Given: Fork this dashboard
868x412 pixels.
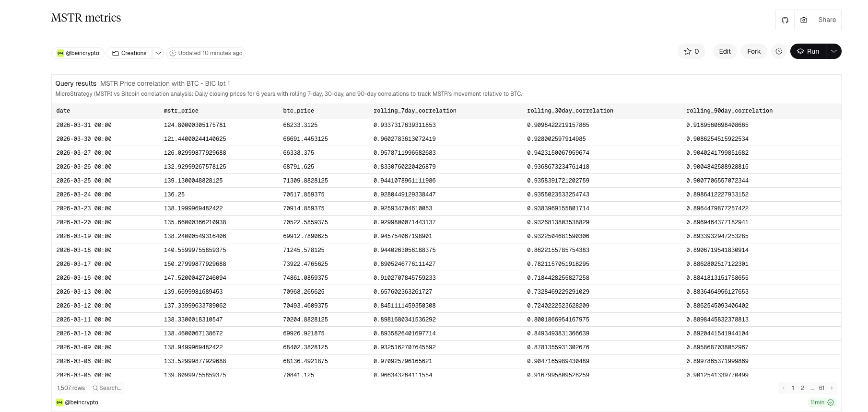Looking at the screenshot, I should [754, 51].
